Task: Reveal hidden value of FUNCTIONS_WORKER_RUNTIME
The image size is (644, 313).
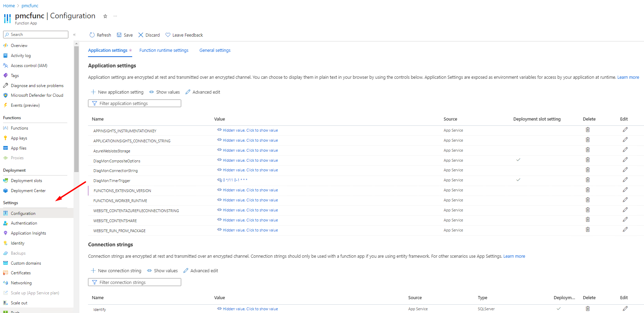Action: click(x=247, y=200)
